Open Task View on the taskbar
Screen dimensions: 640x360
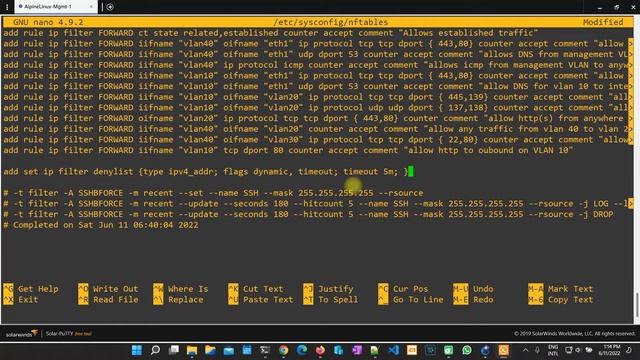pos(174,350)
